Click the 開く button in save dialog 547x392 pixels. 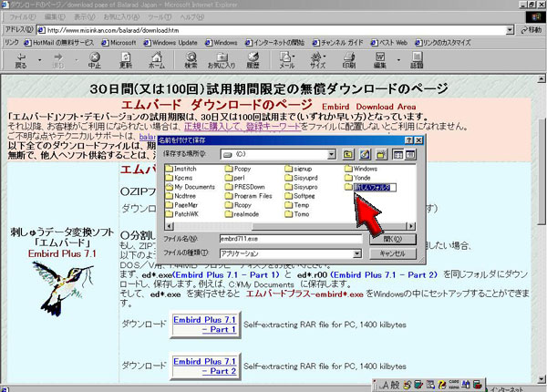393,239
